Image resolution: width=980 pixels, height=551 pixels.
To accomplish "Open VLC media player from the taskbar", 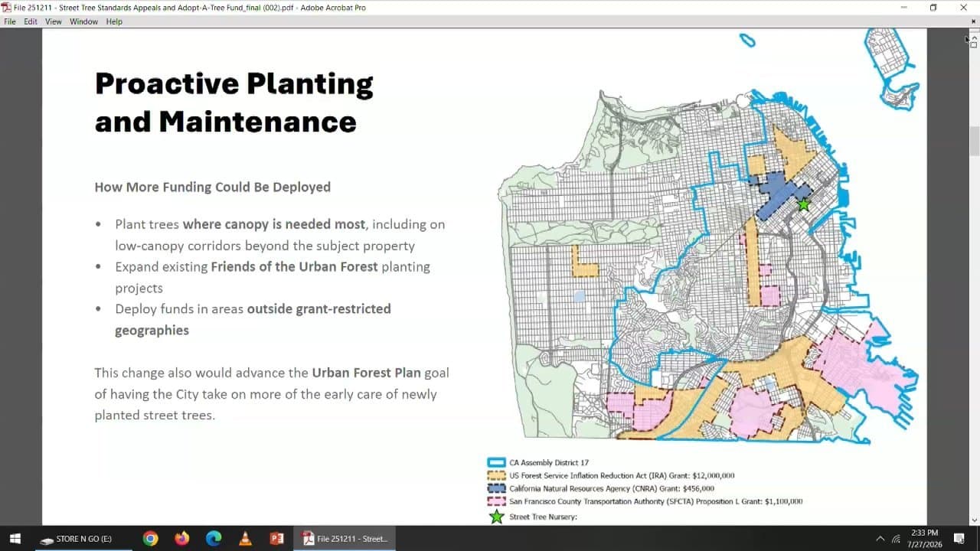I will tap(245, 539).
